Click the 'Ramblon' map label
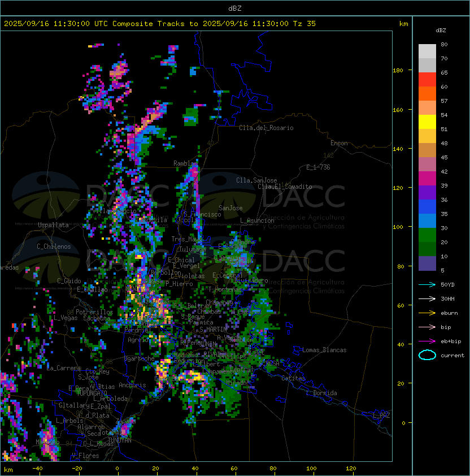 point(185,163)
